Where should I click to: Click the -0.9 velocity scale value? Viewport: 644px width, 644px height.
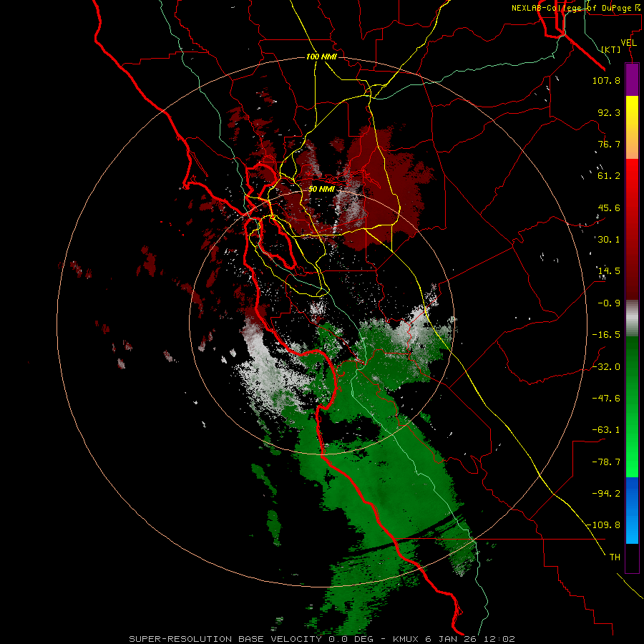pos(609,303)
